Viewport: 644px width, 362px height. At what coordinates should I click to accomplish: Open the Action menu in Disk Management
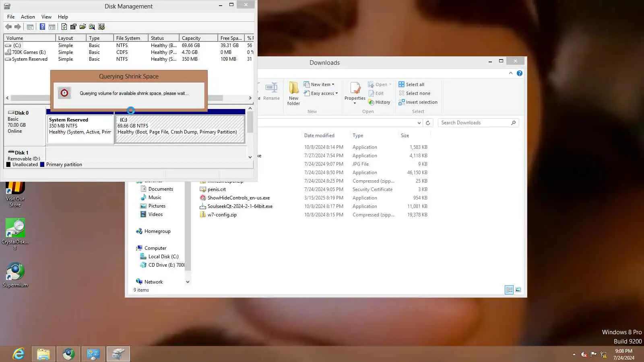[x=28, y=17]
